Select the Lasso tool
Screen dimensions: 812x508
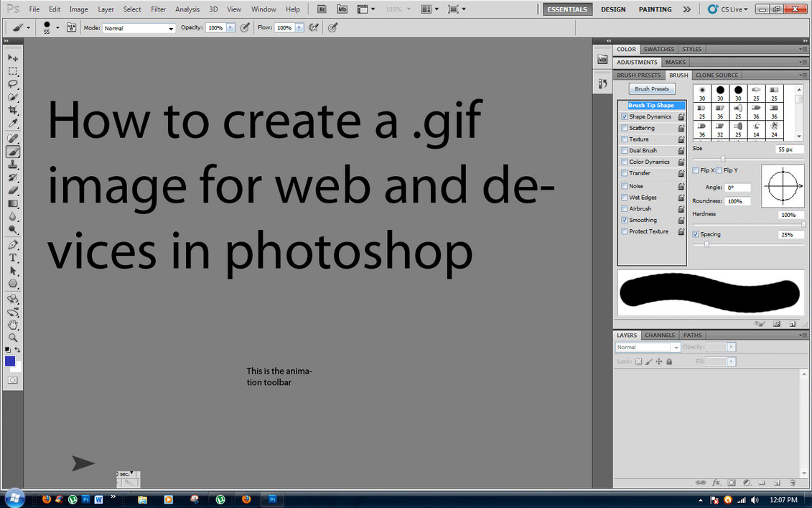click(x=12, y=84)
